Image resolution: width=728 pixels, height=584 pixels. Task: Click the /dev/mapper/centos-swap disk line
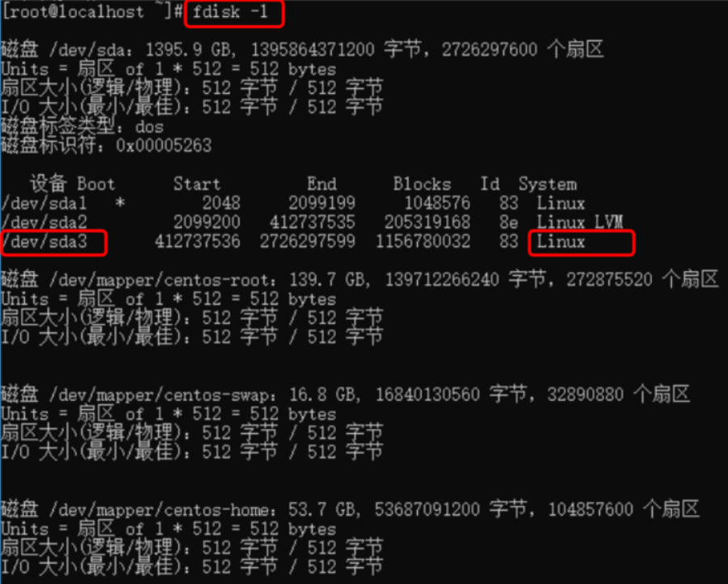pyautogui.click(x=346, y=394)
